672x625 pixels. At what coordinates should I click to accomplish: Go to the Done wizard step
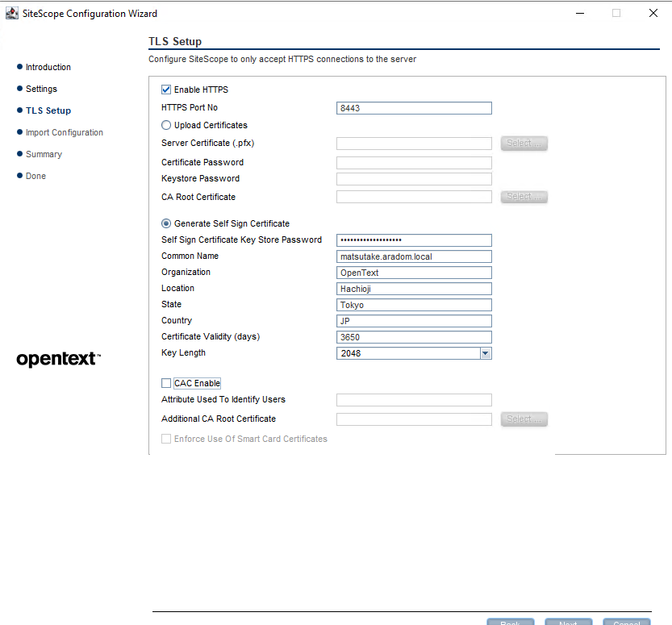[x=35, y=176]
